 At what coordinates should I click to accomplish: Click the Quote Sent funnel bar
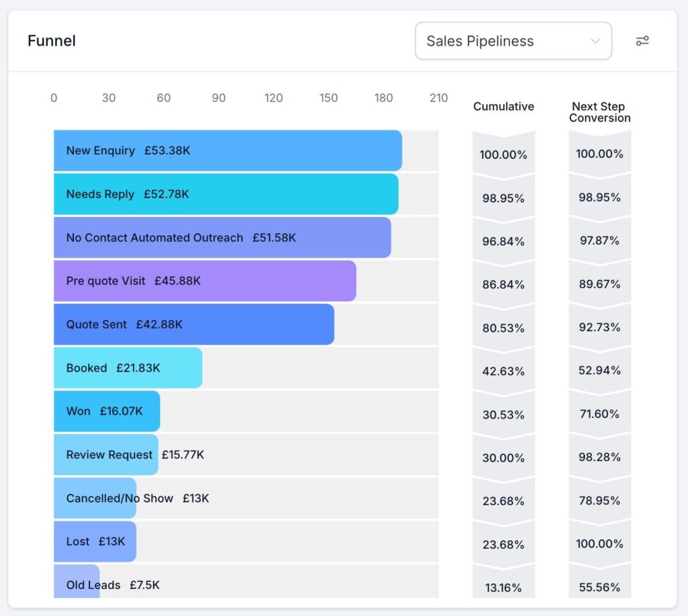click(x=193, y=324)
